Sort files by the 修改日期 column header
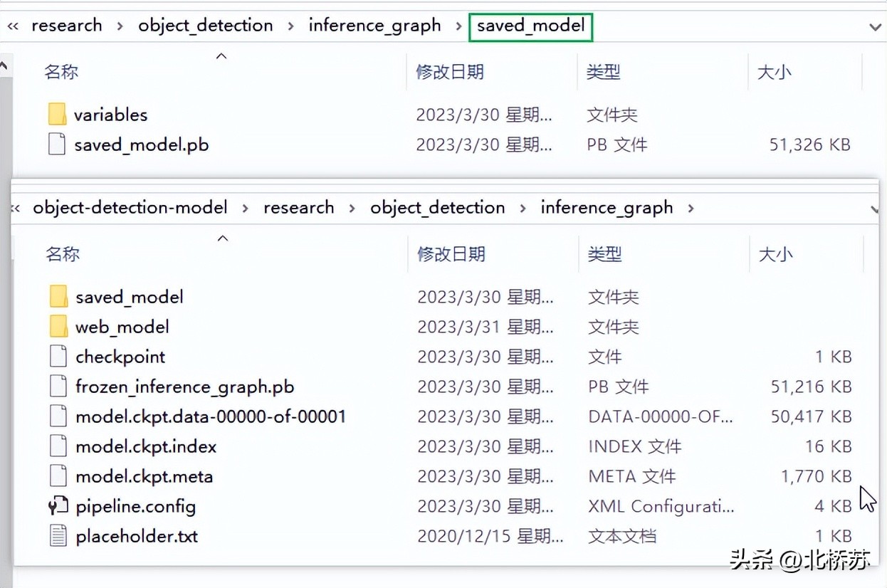The height and width of the screenshot is (588, 887). (x=451, y=71)
